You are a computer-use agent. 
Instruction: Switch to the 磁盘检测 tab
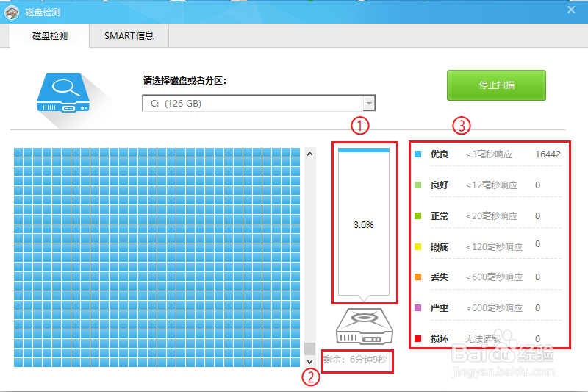tap(50, 36)
